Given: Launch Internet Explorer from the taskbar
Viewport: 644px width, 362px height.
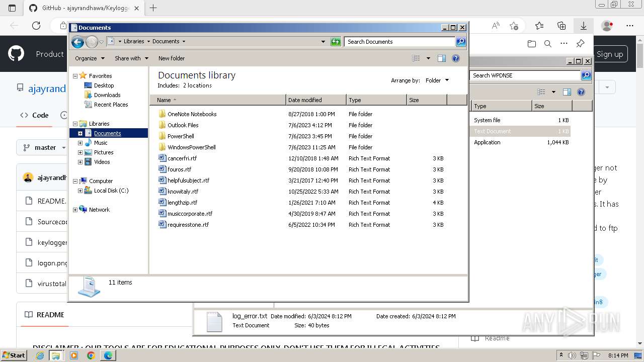Looking at the screenshot, I should pos(40,355).
